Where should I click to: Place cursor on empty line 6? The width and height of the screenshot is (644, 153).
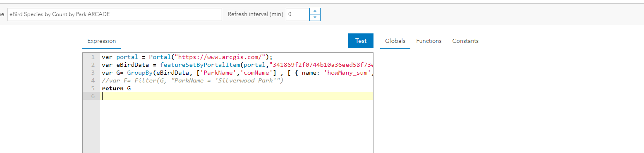point(237,96)
